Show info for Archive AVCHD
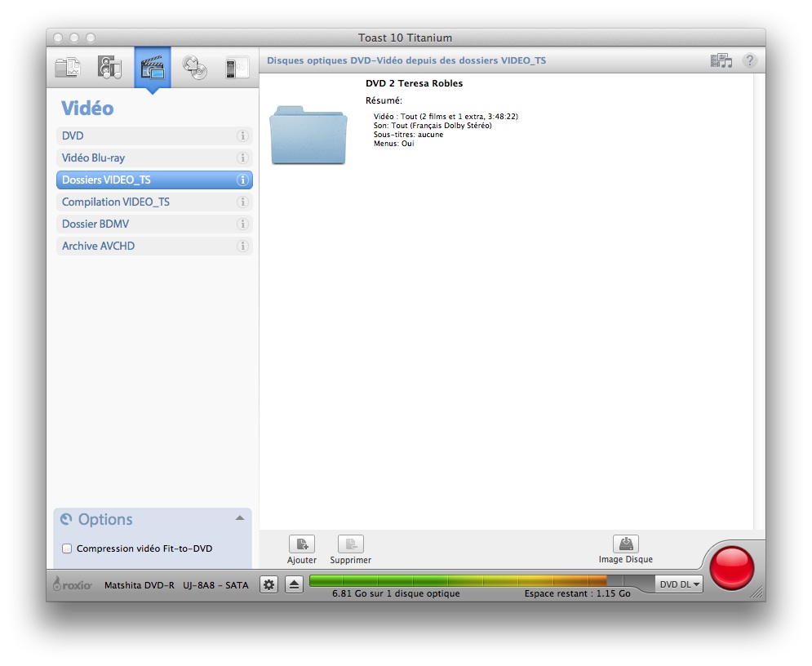This screenshot has height=666, width=812. pos(242,246)
